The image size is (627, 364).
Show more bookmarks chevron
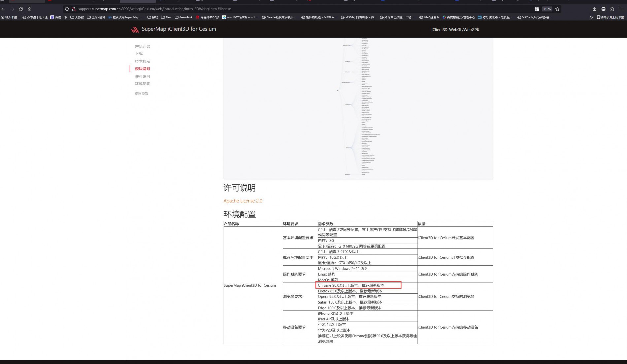click(591, 17)
